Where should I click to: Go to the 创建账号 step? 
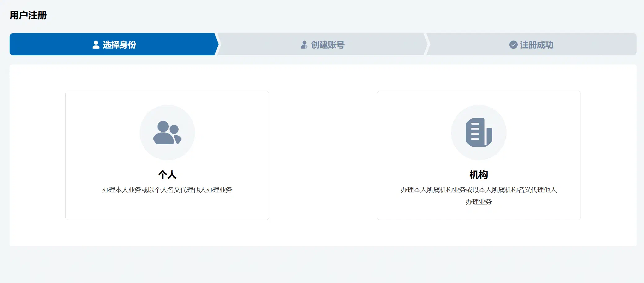322,44
